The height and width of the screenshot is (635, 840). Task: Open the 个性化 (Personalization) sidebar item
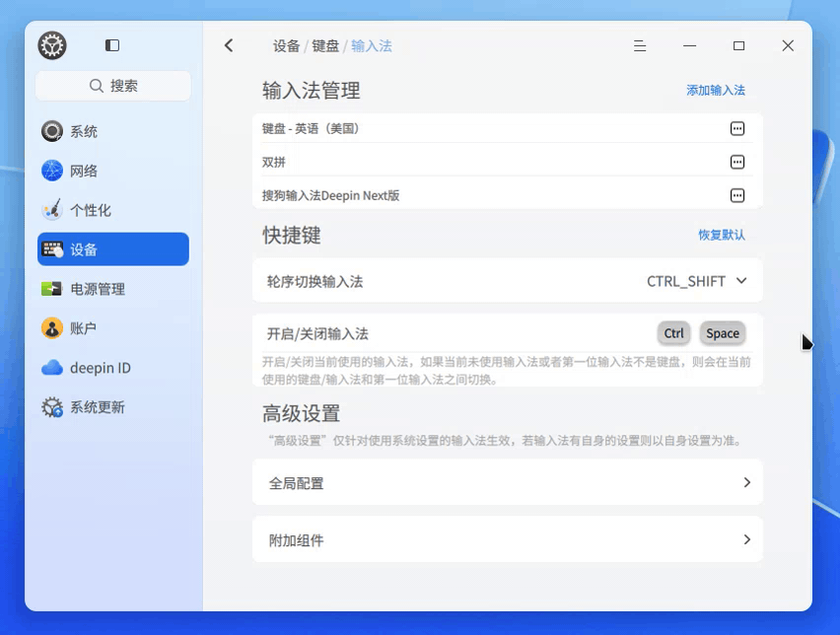(x=113, y=210)
